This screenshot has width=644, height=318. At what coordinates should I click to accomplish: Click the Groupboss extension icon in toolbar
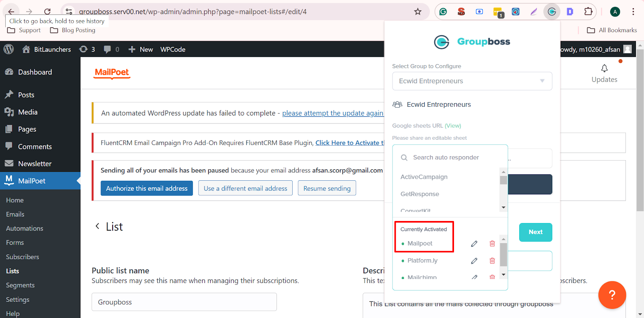552,12
